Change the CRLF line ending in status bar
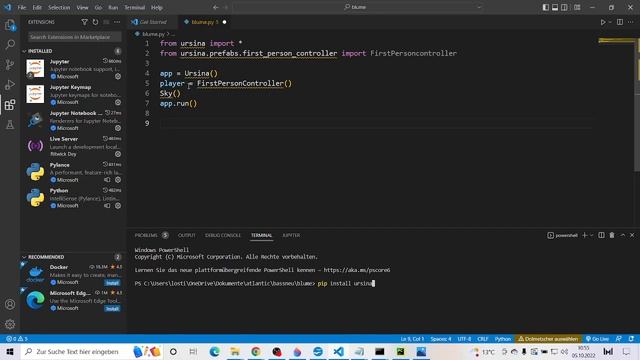Image resolution: width=640 pixels, height=360 pixels. (483, 339)
